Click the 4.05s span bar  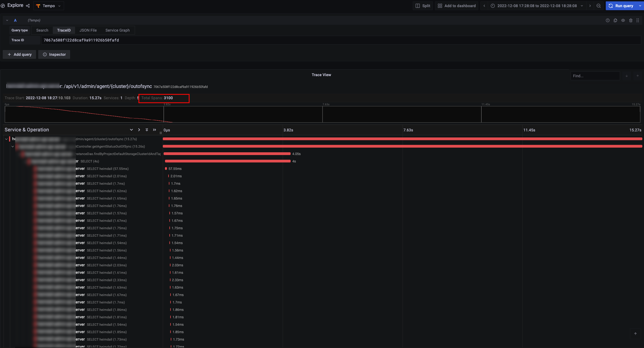click(x=227, y=154)
